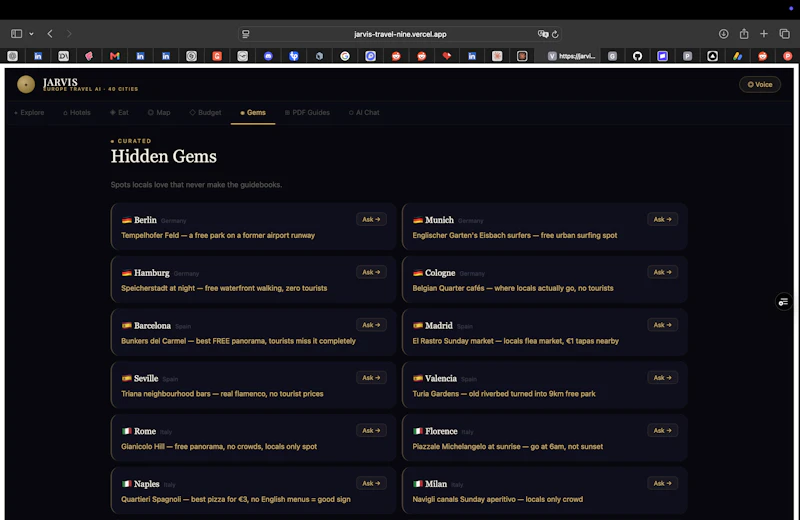Click 'Piazzale Michelangelo at sunrise' text
Screen dimensions: 800x520
click(x=508, y=447)
